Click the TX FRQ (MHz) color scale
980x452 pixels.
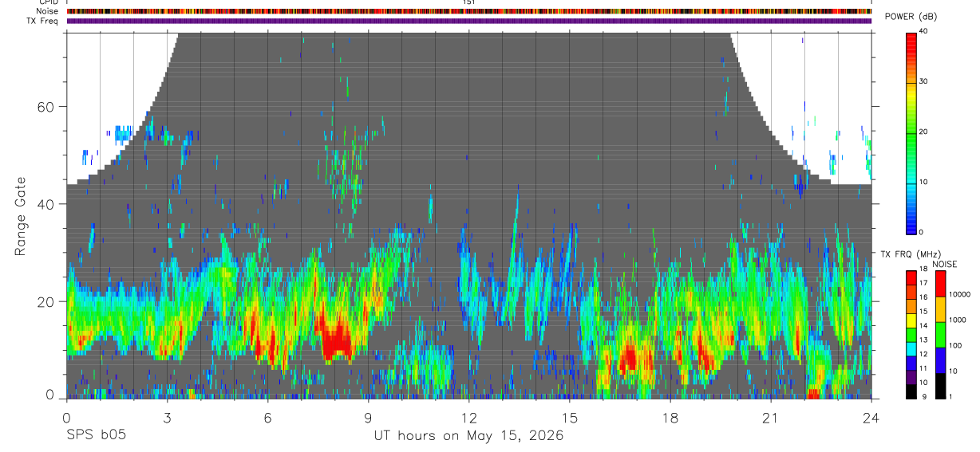click(911, 334)
